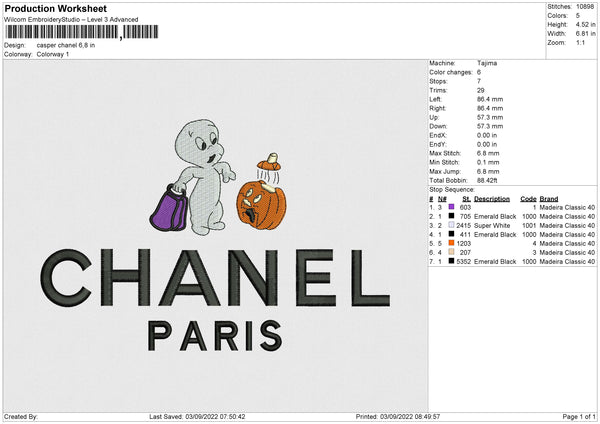Image resolution: width=600 pixels, height=424 pixels.
Task: Click the Super White swatch in row 3
Action: 452,225
